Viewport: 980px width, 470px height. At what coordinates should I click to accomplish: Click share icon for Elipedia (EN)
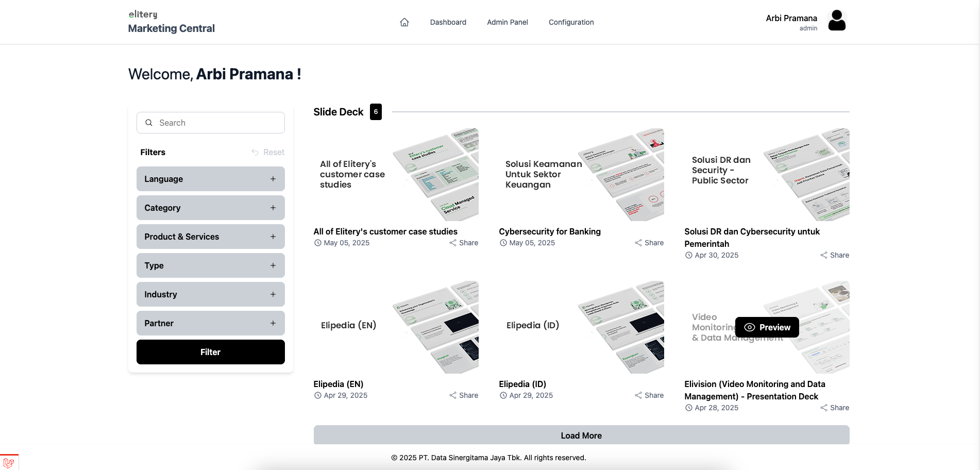pyautogui.click(x=453, y=395)
